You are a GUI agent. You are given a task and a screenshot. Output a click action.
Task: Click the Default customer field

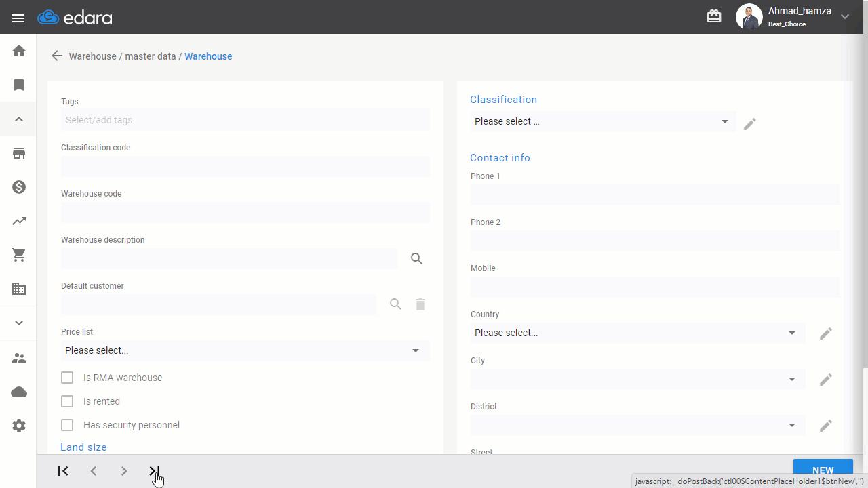[218, 304]
